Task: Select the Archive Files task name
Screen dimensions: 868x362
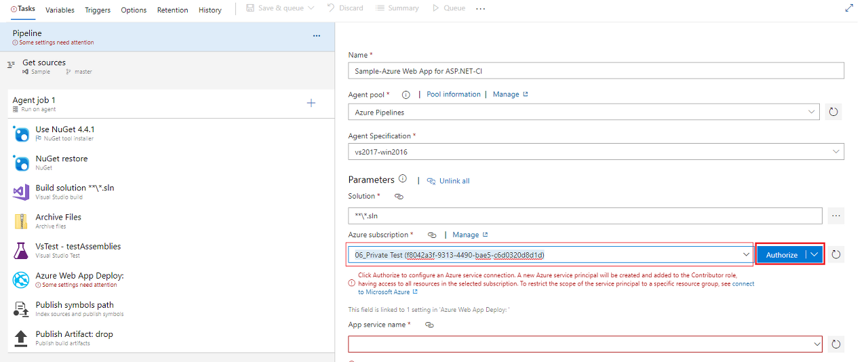Action: 58,217
